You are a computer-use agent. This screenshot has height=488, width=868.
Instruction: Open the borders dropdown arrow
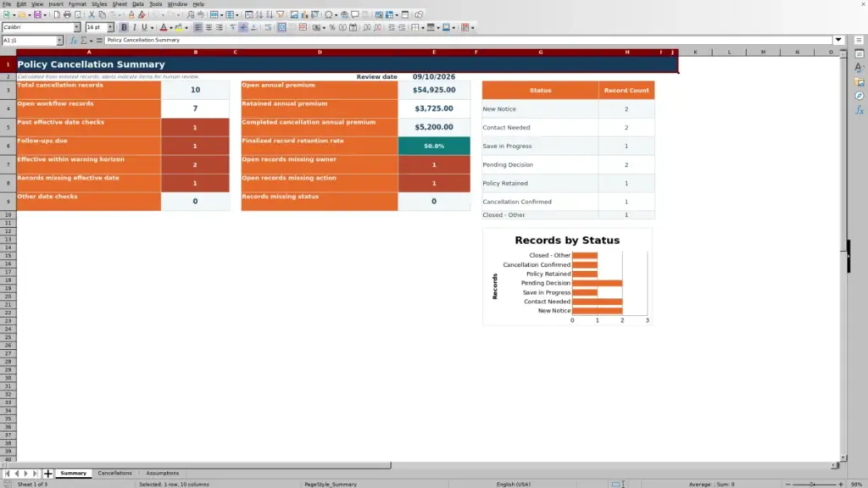(x=422, y=27)
